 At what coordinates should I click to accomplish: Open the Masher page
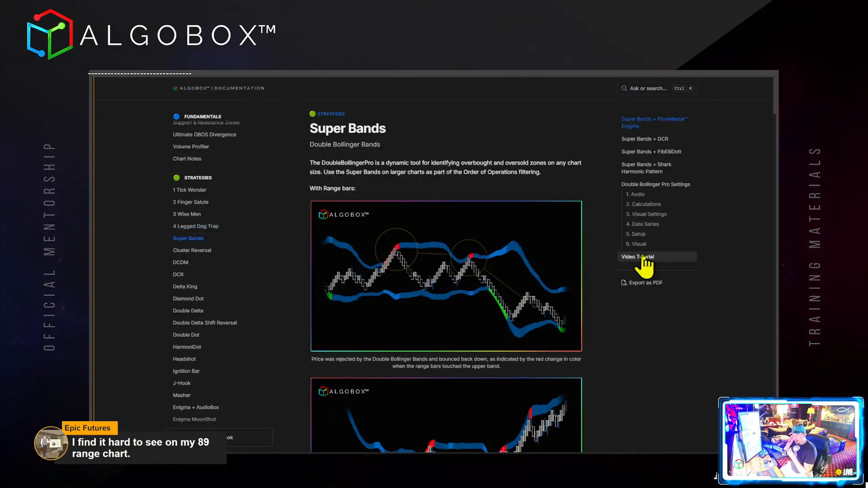tap(182, 395)
